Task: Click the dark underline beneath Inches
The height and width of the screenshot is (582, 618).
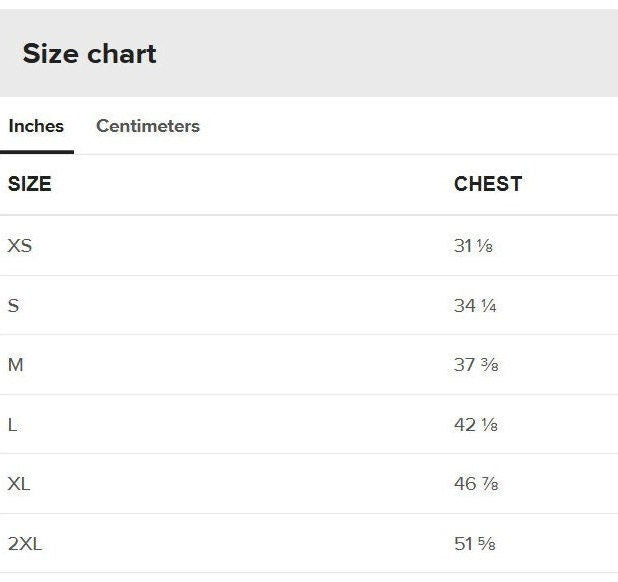Action: coord(36,152)
